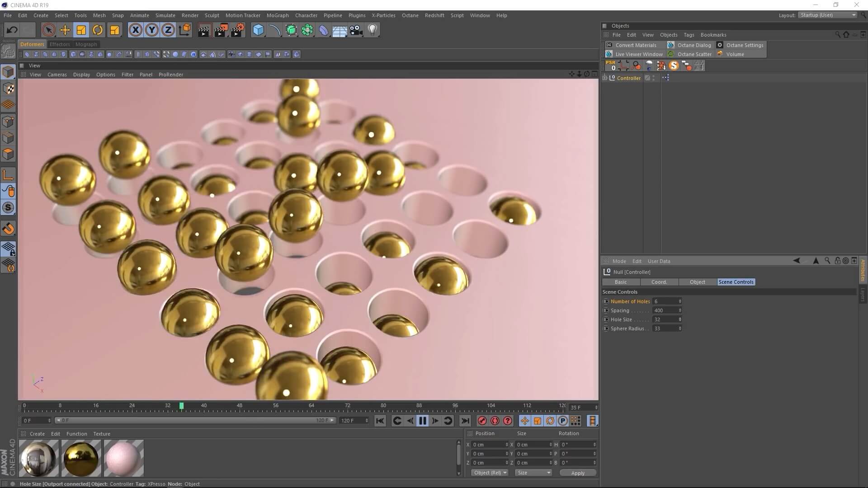The image size is (868, 488).
Task: Open Edit Render Settings clapperboard
Action: click(237, 30)
